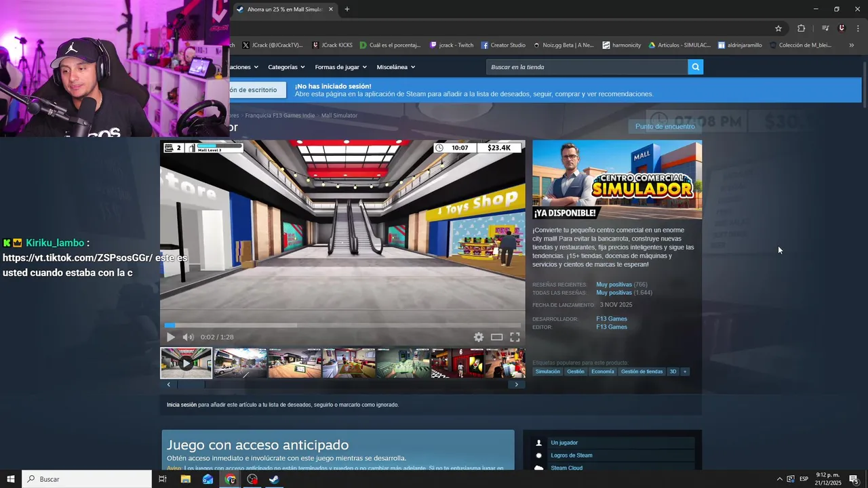The image size is (868, 488).
Task: Select the sixth screenshot thumbnail with red 6
Action: (x=457, y=363)
